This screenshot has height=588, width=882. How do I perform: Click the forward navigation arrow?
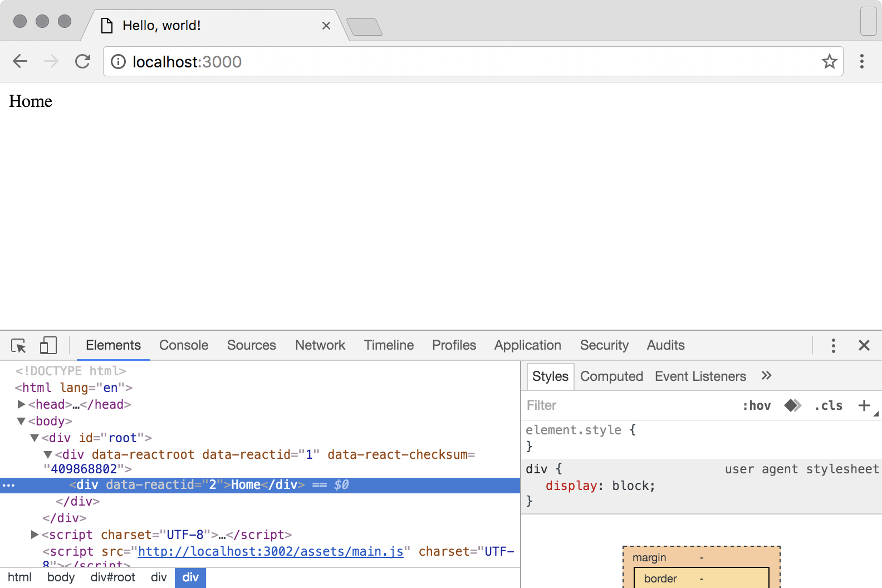[51, 61]
